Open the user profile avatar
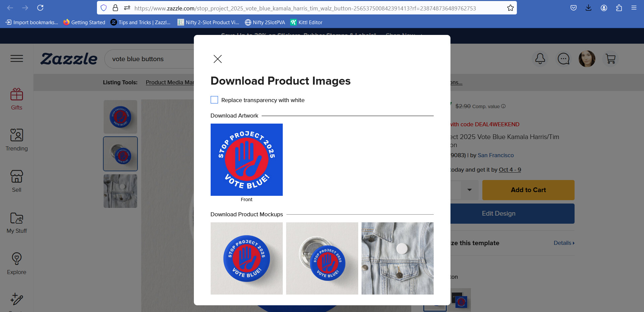Screen dimensions: 644x312 pyautogui.click(x=587, y=59)
